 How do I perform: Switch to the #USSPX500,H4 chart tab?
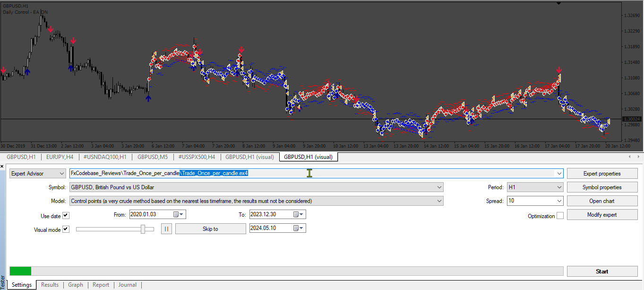click(x=197, y=157)
